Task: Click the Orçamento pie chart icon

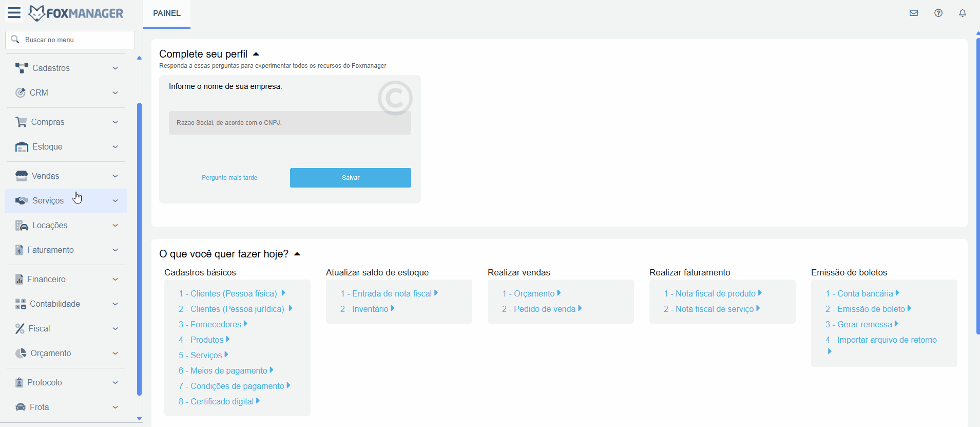Action: pos(21,353)
